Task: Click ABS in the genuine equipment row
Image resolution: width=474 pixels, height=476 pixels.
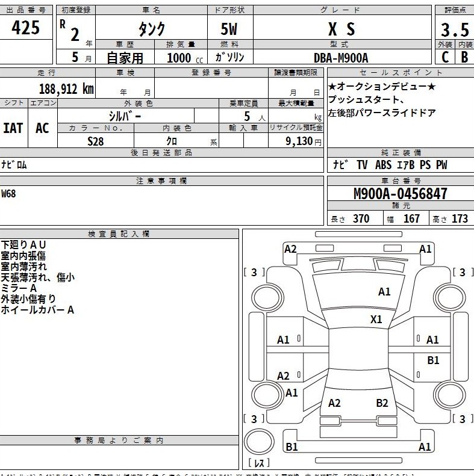Action: pos(383,165)
